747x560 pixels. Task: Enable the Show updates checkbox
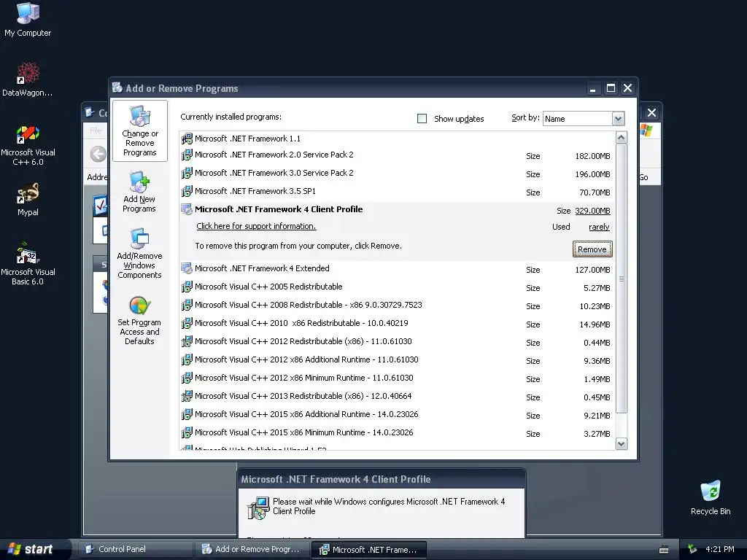pyautogui.click(x=422, y=119)
